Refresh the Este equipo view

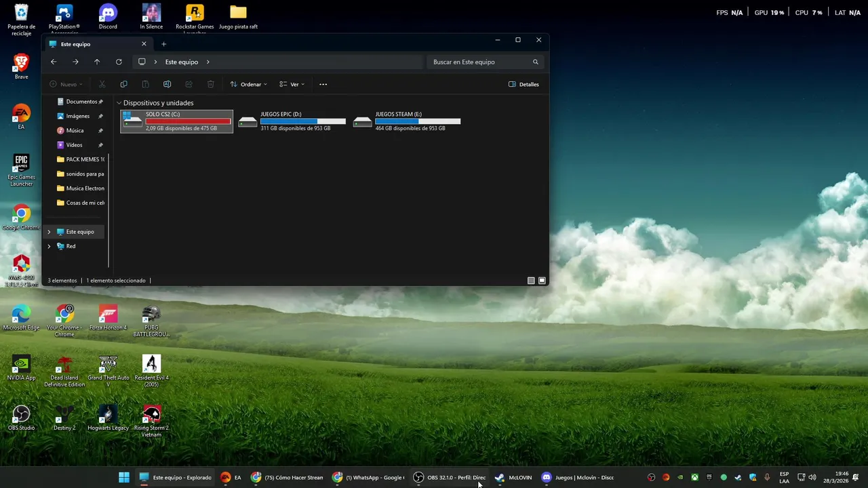[119, 62]
